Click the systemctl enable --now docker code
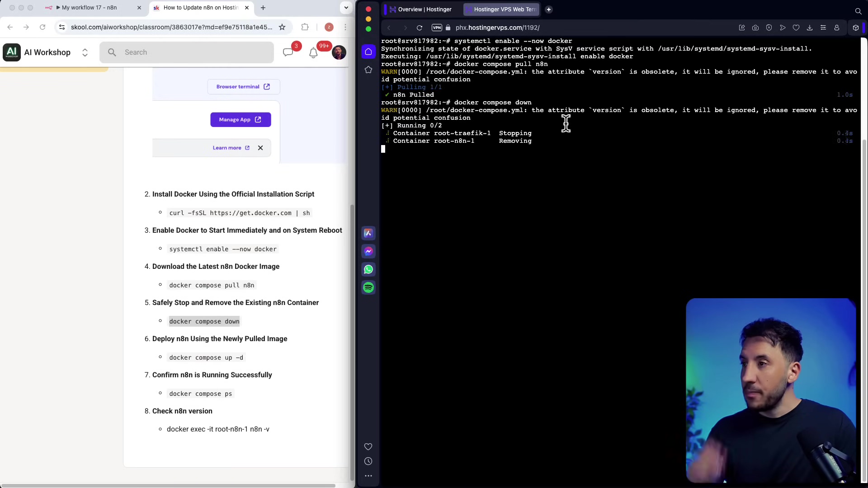Image resolution: width=868 pixels, height=488 pixels. (223, 249)
